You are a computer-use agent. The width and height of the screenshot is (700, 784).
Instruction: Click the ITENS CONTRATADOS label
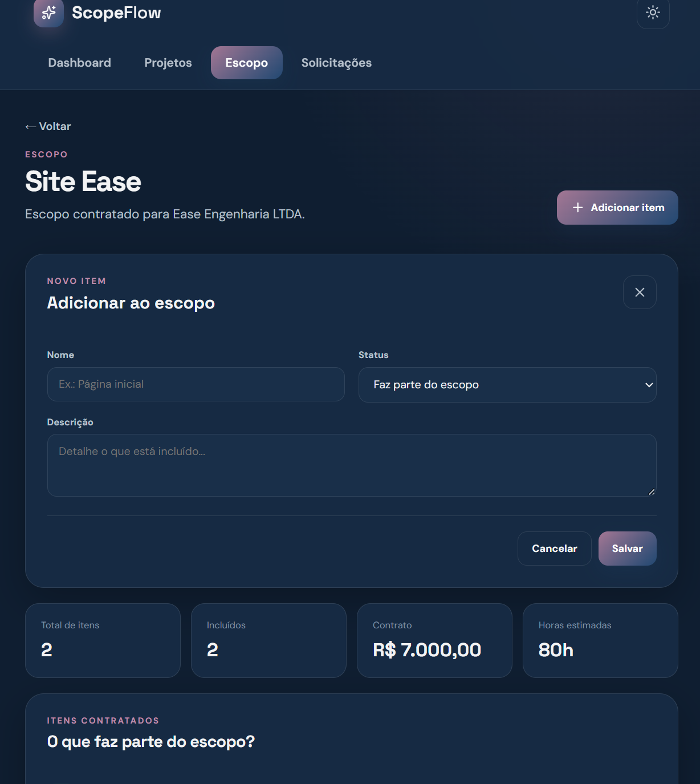(103, 721)
